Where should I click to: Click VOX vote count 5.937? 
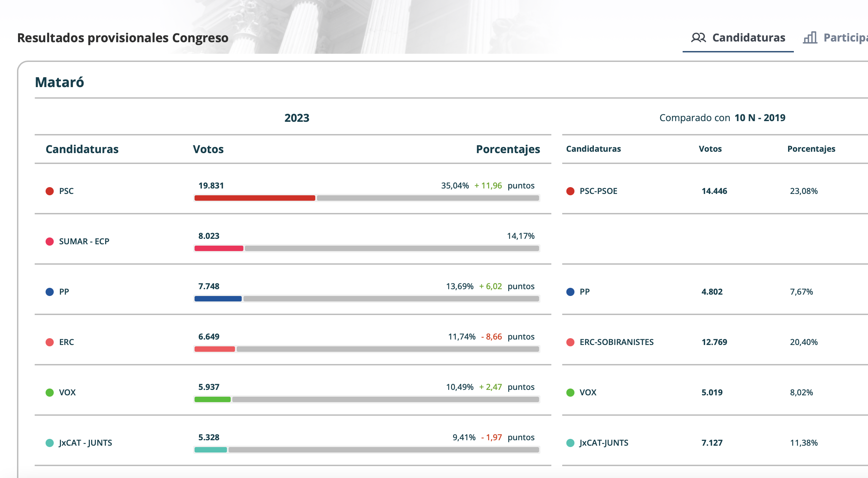pyautogui.click(x=209, y=387)
